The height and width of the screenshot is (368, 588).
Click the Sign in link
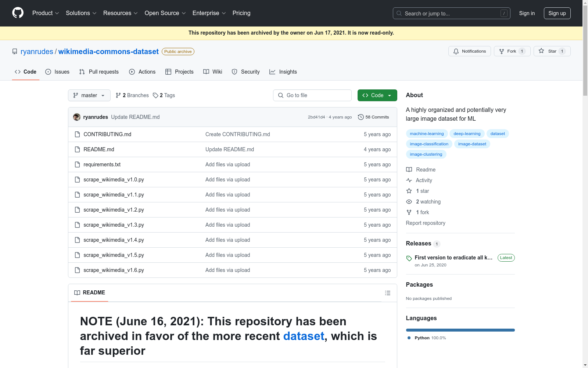527,13
